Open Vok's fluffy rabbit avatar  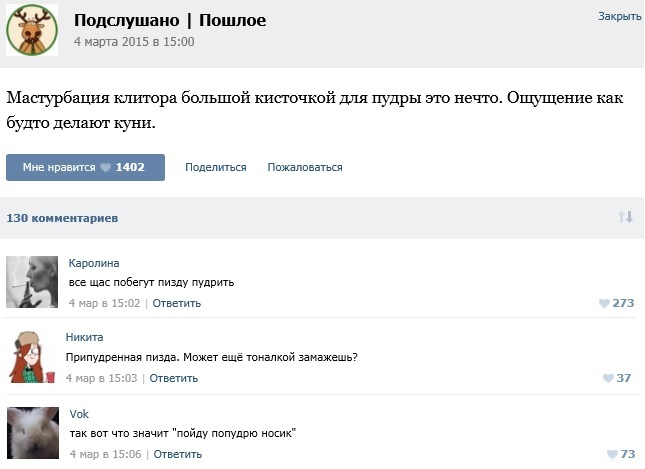pos(33,433)
